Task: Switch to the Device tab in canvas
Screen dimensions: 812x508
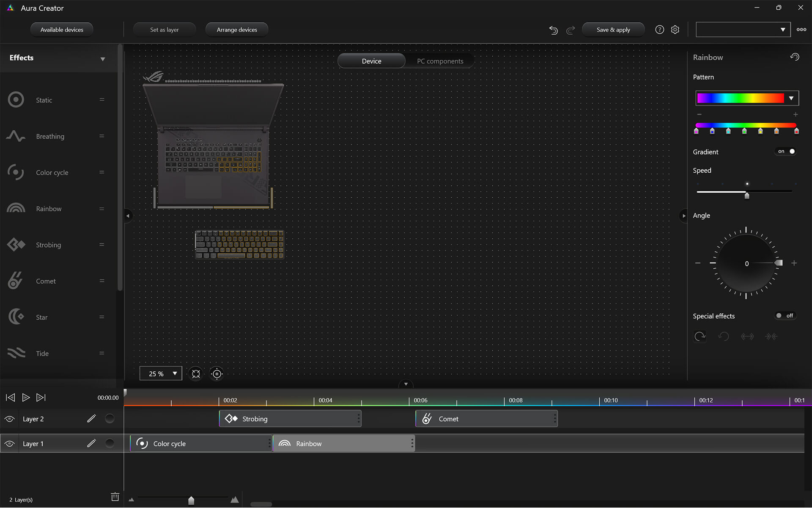Action: (x=371, y=61)
